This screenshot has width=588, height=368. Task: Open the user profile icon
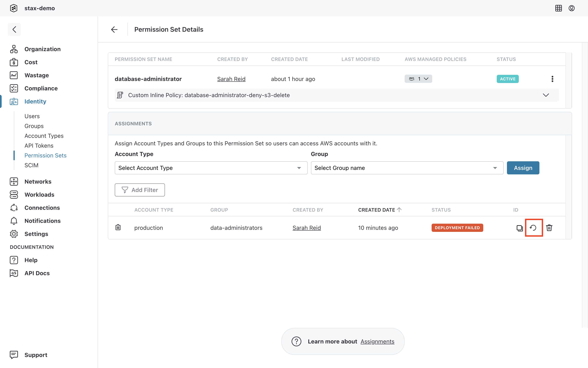coord(571,8)
